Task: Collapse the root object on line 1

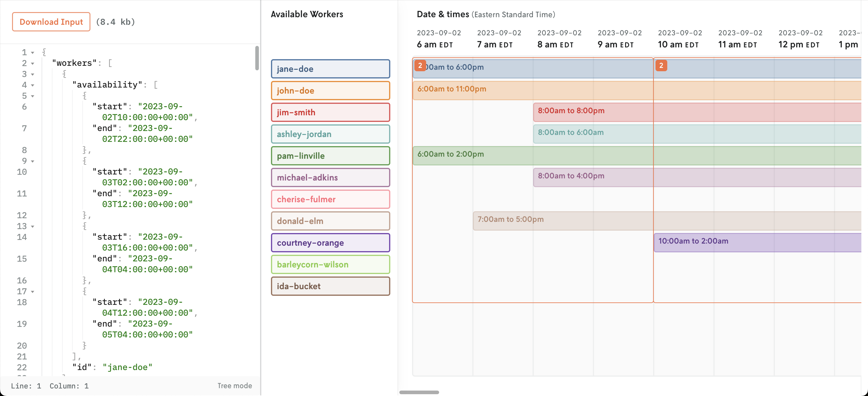Action: point(33,53)
